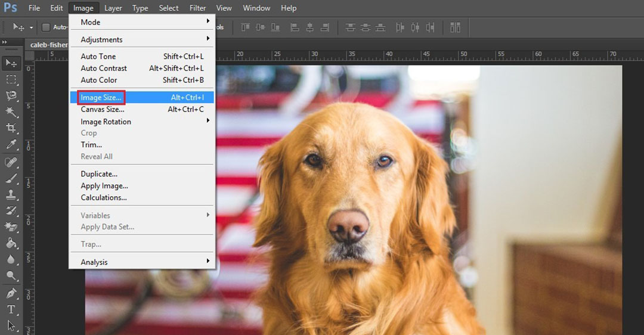This screenshot has width=644, height=335.
Task: Open the Window menu
Action: (256, 8)
